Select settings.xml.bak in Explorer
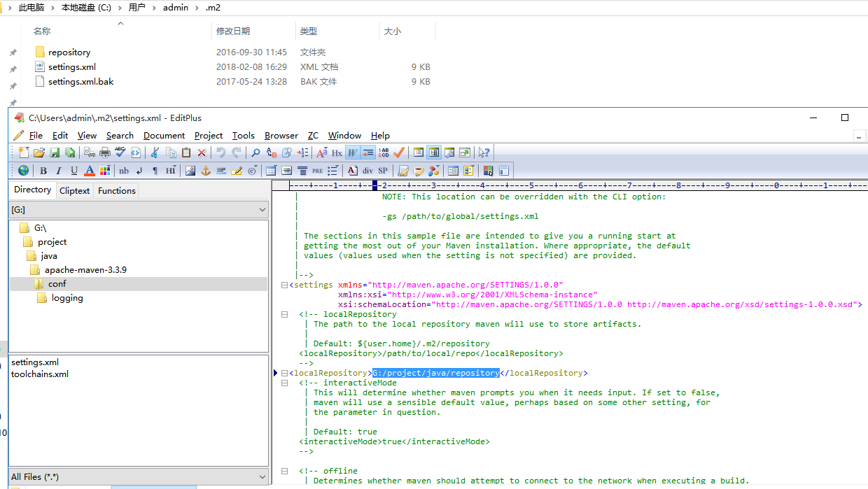The height and width of the screenshot is (489, 868). pyautogui.click(x=80, y=82)
